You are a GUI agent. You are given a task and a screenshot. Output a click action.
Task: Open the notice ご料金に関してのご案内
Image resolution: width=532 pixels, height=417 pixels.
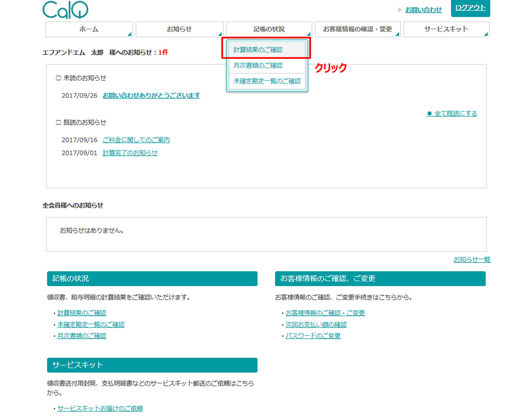click(136, 140)
